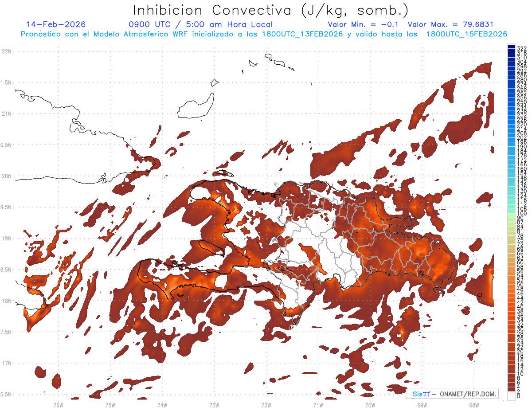Click the '6.5N' latitude label
The image size is (532, 411).
tap(7, 394)
